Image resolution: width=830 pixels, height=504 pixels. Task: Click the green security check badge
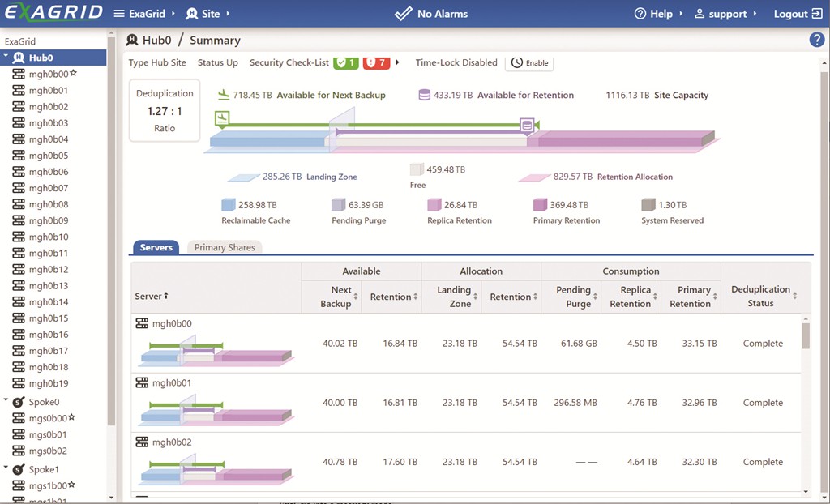[x=346, y=62]
